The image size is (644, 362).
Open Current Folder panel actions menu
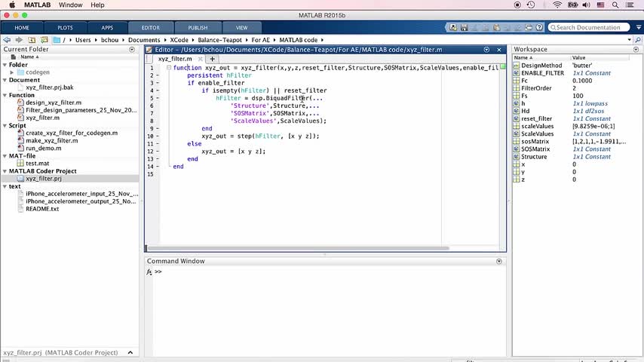(x=132, y=49)
